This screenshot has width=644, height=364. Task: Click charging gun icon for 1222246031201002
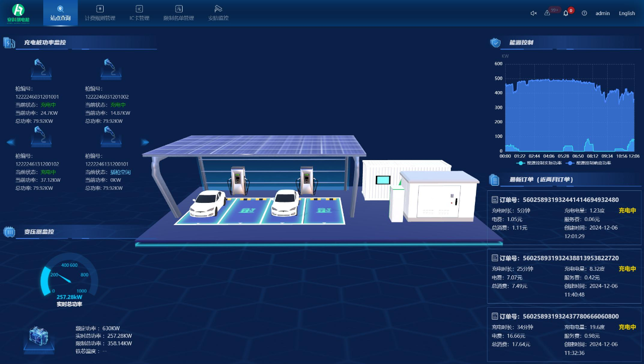pos(110,69)
